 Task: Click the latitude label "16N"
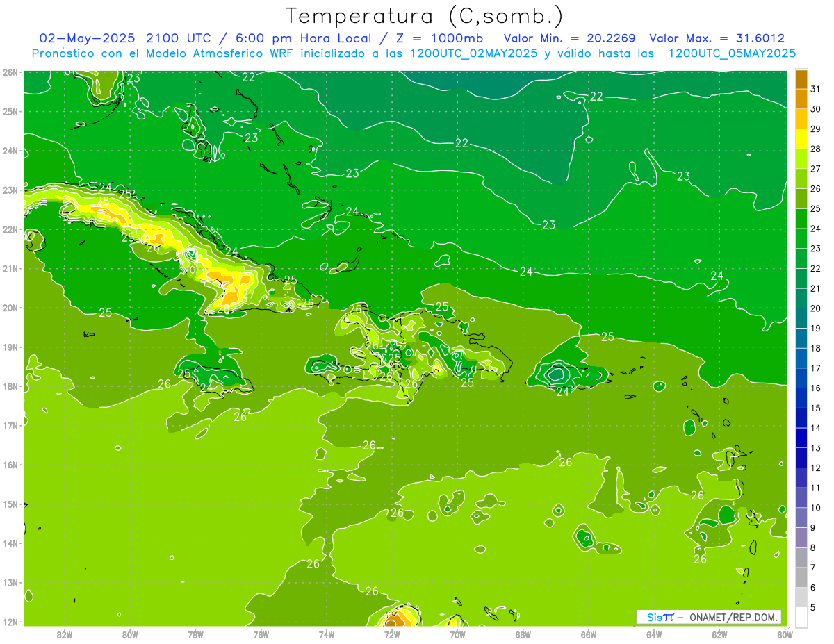(10, 465)
